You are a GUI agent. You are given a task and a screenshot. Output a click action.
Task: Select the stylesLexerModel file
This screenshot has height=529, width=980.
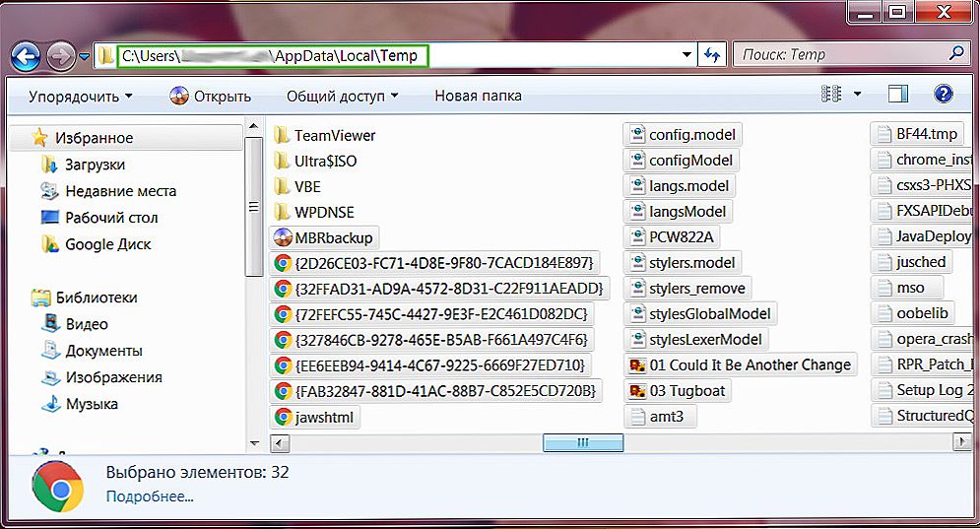(x=695, y=340)
